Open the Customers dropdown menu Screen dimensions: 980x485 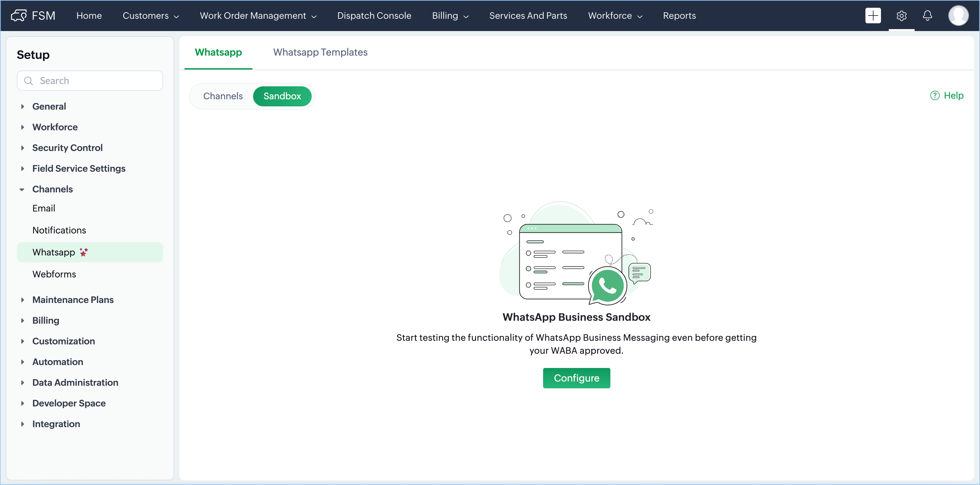click(150, 16)
